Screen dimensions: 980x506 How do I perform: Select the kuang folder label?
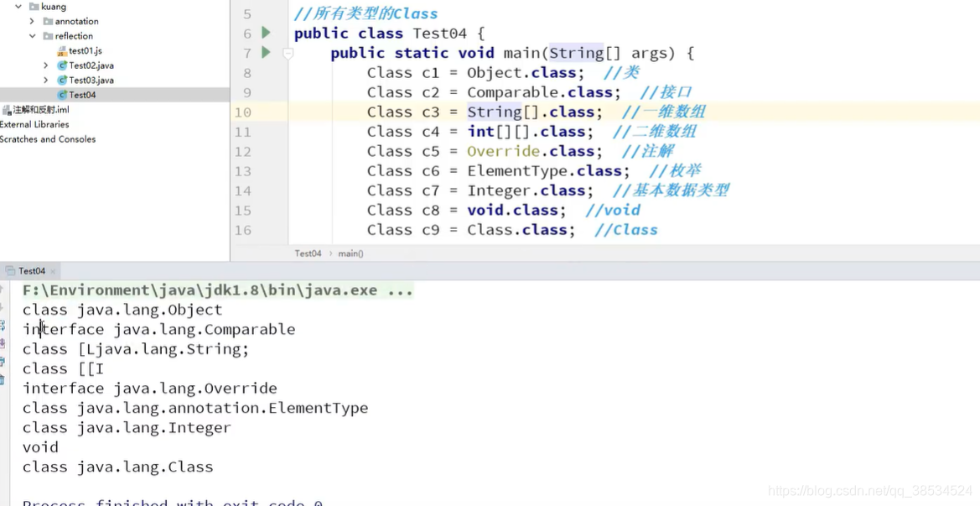(x=54, y=6)
